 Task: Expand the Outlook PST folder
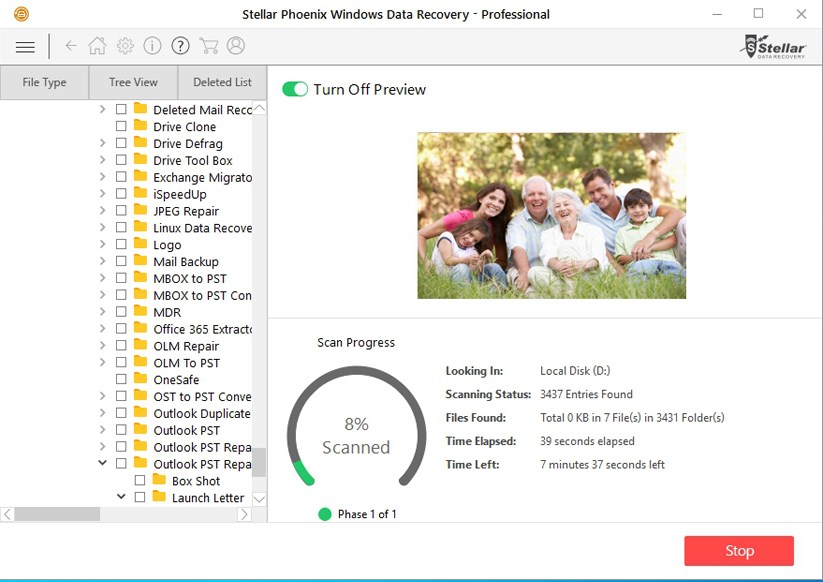102,430
